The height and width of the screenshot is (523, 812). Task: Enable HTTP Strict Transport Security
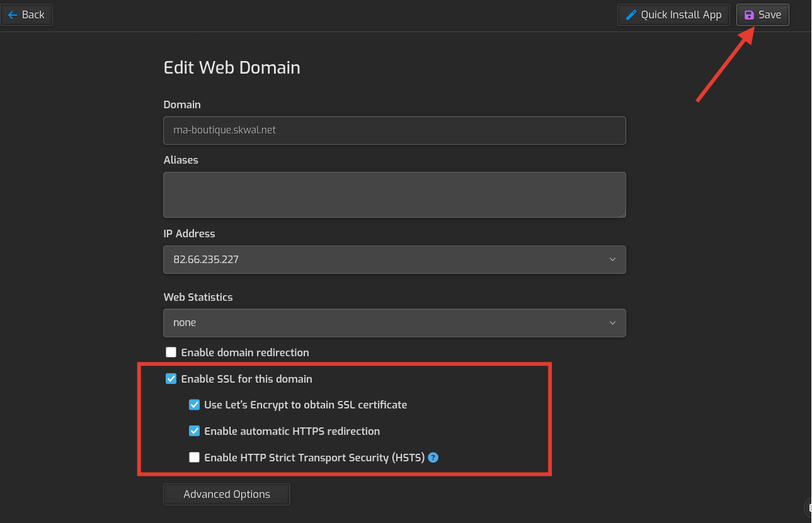point(194,458)
